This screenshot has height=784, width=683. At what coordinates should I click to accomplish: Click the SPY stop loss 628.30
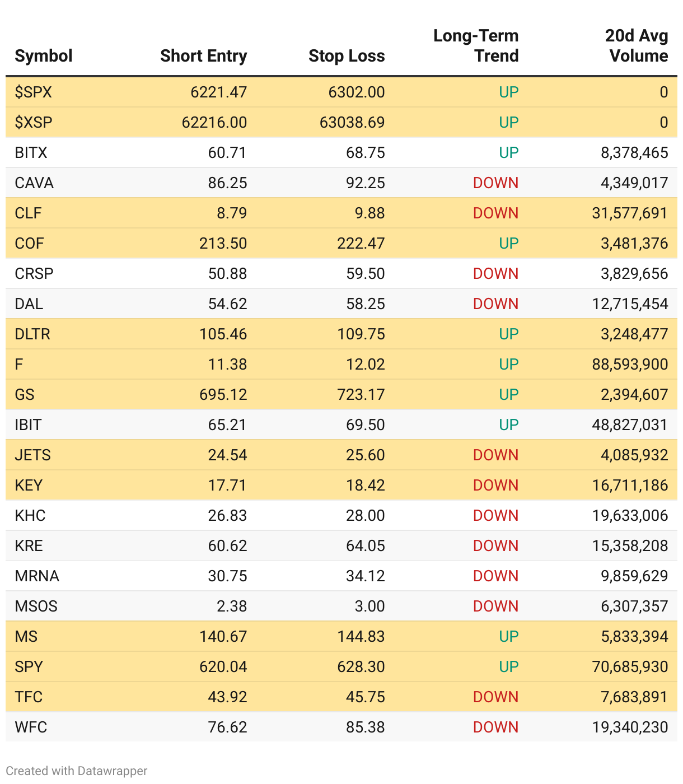[361, 666]
